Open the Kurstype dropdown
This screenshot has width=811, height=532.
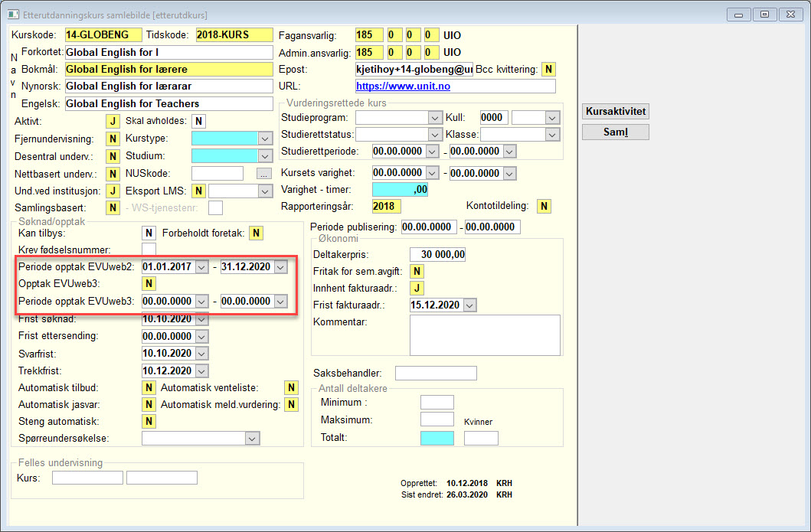pos(265,139)
